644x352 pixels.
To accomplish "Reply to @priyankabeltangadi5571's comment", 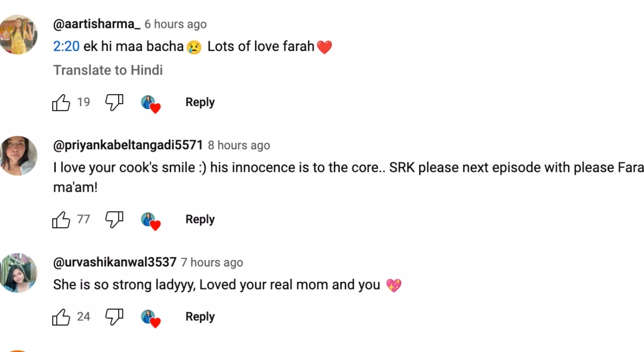I will (200, 219).
